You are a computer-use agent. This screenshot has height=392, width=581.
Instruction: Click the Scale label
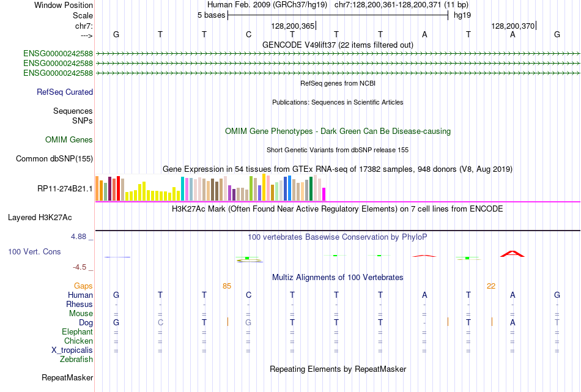pos(83,15)
